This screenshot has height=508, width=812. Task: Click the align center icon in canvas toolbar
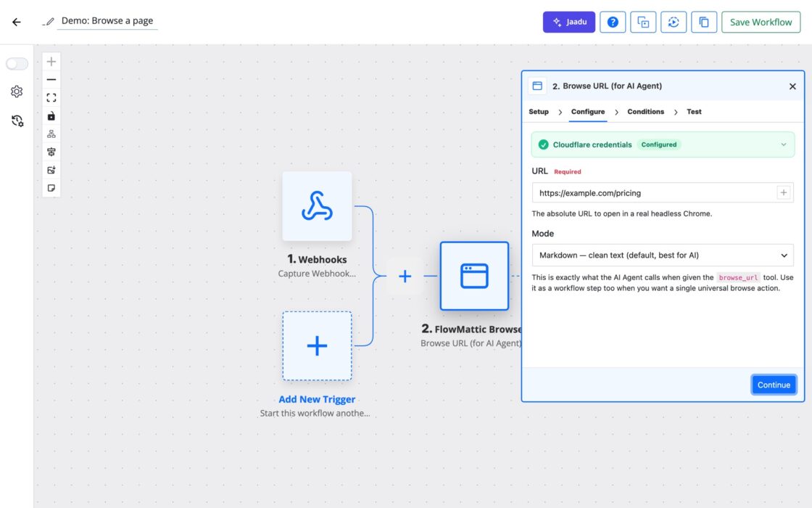(x=51, y=152)
